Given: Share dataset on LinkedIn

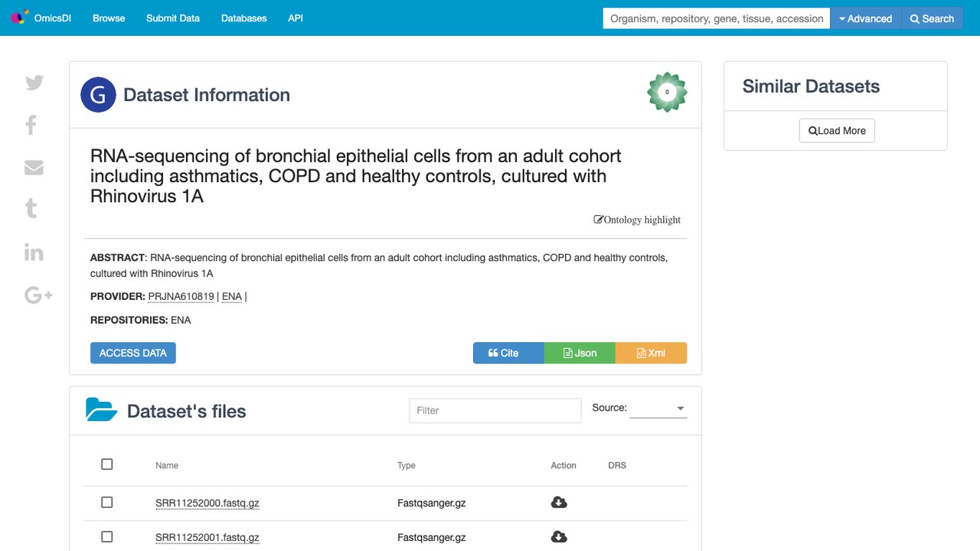Looking at the screenshot, I should [x=34, y=252].
